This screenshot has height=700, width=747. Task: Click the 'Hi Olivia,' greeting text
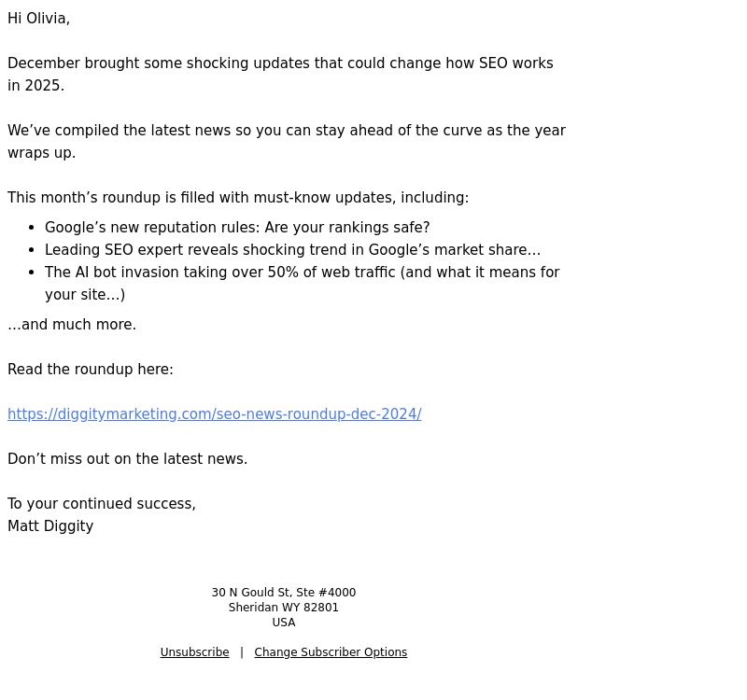[38, 19]
